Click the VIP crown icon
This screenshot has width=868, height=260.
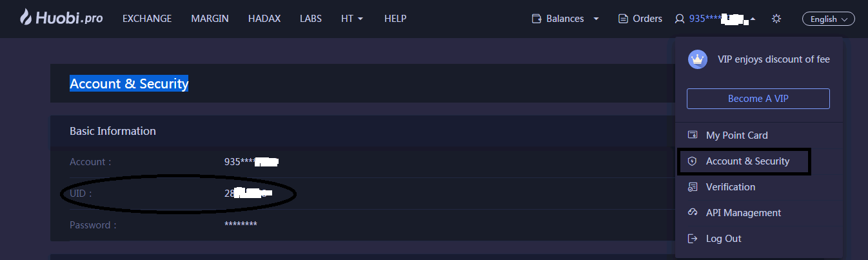point(697,59)
